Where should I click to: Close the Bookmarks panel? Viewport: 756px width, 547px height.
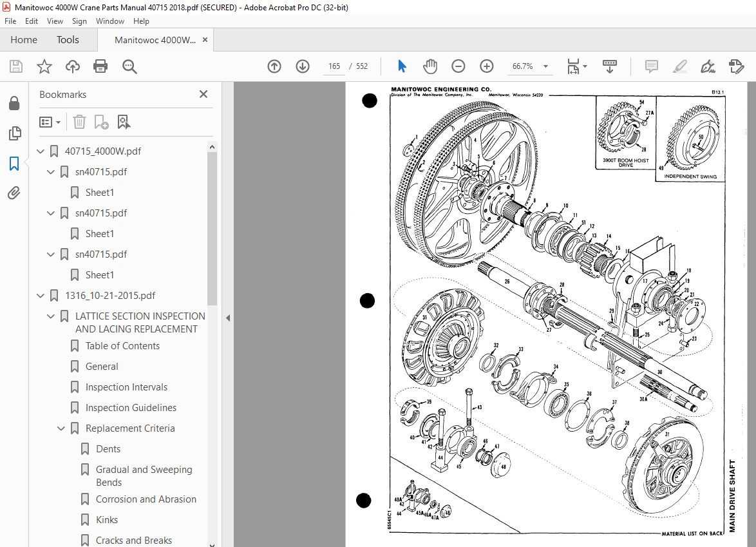point(203,94)
